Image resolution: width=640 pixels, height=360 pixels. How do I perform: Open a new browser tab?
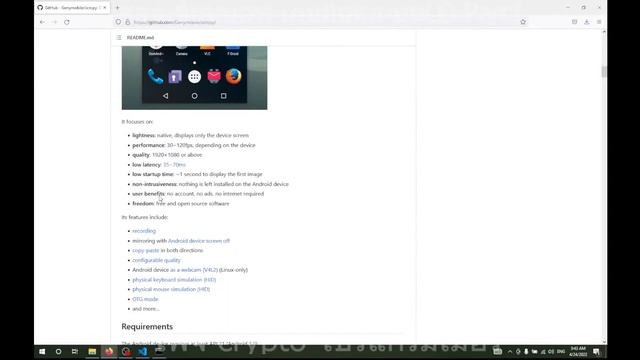(118, 8)
